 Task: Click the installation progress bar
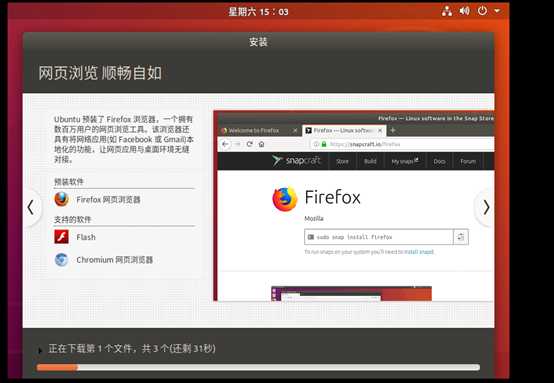[258, 367]
